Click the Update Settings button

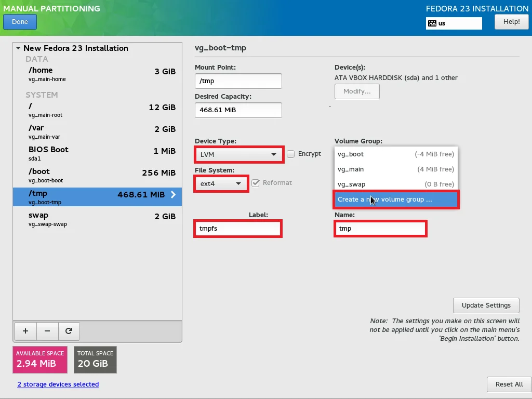(x=486, y=305)
